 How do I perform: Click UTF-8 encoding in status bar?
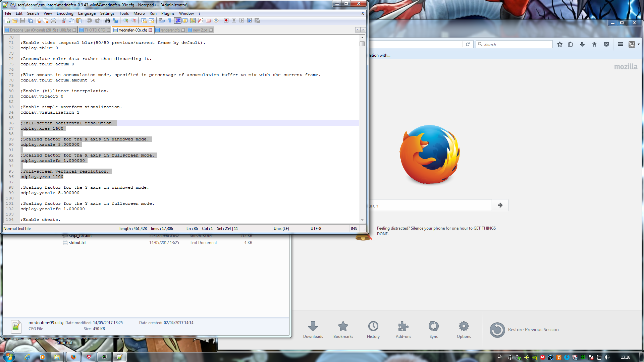(x=316, y=229)
